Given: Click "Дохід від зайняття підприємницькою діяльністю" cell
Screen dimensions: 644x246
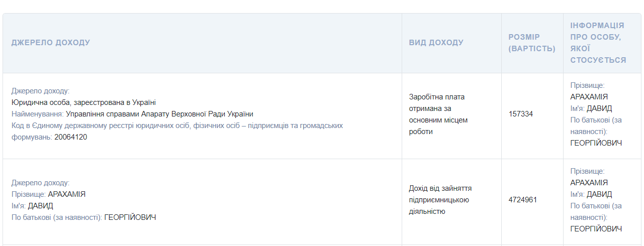Looking at the screenshot, I should [x=440, y=200].
